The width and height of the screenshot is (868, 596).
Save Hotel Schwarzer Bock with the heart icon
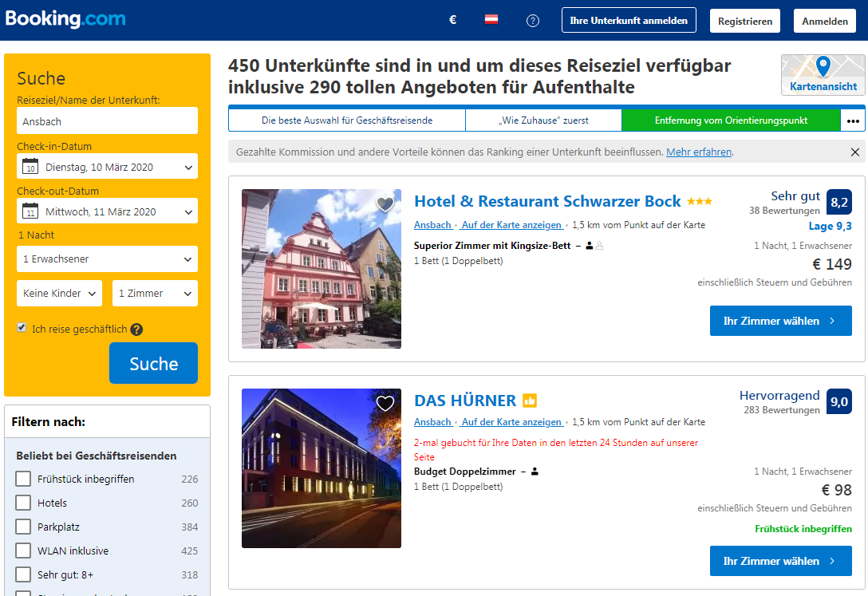tap(385, 204)
